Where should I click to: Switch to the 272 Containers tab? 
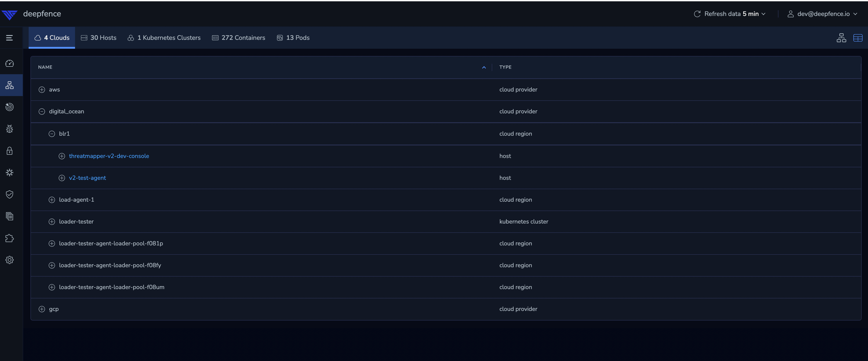tap(238, 38)
